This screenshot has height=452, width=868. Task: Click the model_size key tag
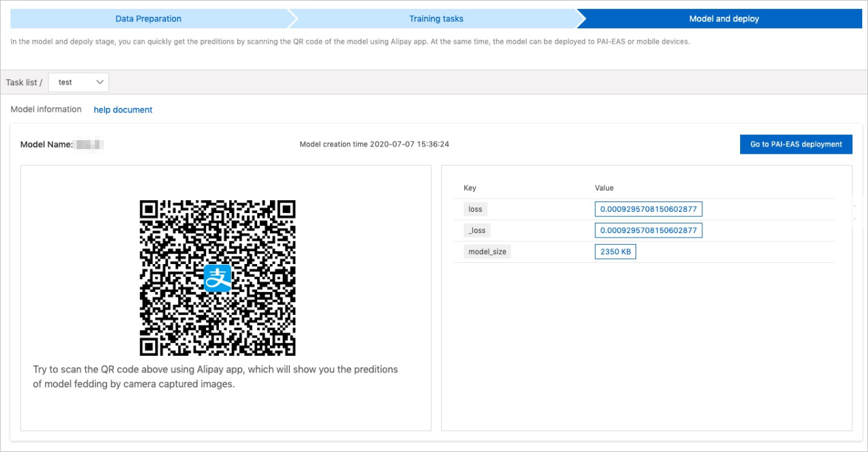coord(487,252)
